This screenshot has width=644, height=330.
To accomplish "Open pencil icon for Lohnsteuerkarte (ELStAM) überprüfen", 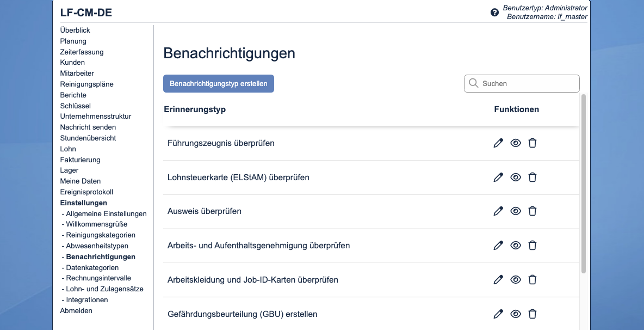I will tap(498, 177).
